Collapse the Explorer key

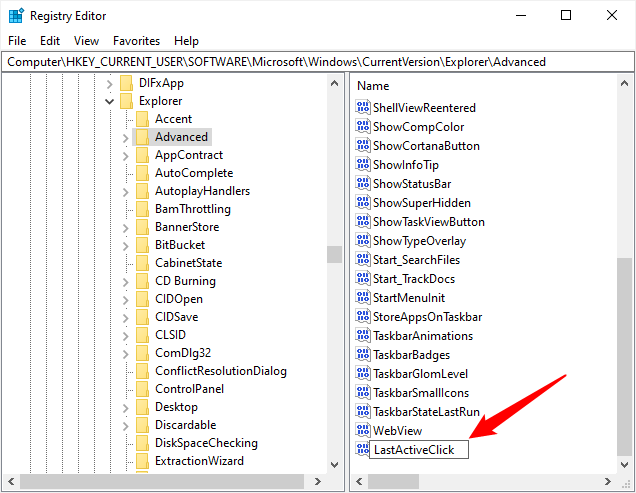tap(109, 101)
